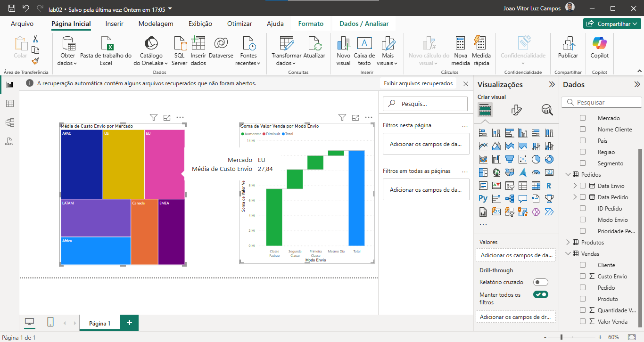
Task: Open Copilot from the ribbon
Action: [x=600, y=48]
